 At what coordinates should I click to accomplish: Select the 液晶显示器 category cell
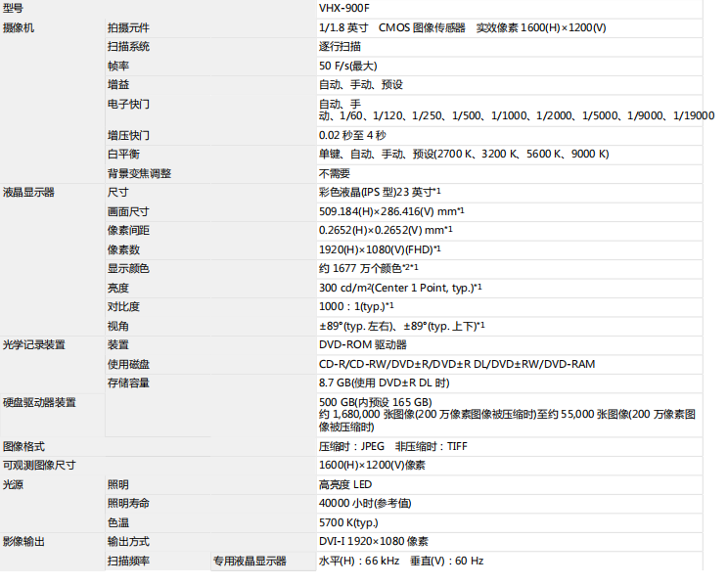29,193
